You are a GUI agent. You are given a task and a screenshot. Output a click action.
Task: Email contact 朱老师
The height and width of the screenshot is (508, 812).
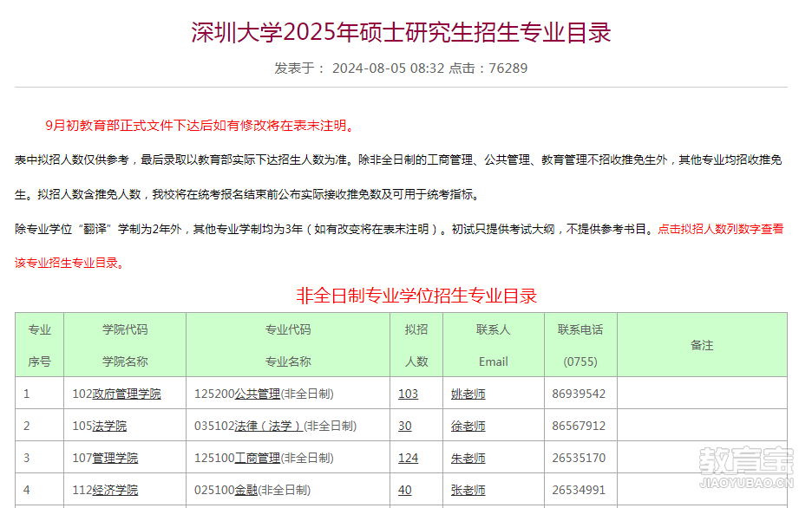click(x=468, y=458)
